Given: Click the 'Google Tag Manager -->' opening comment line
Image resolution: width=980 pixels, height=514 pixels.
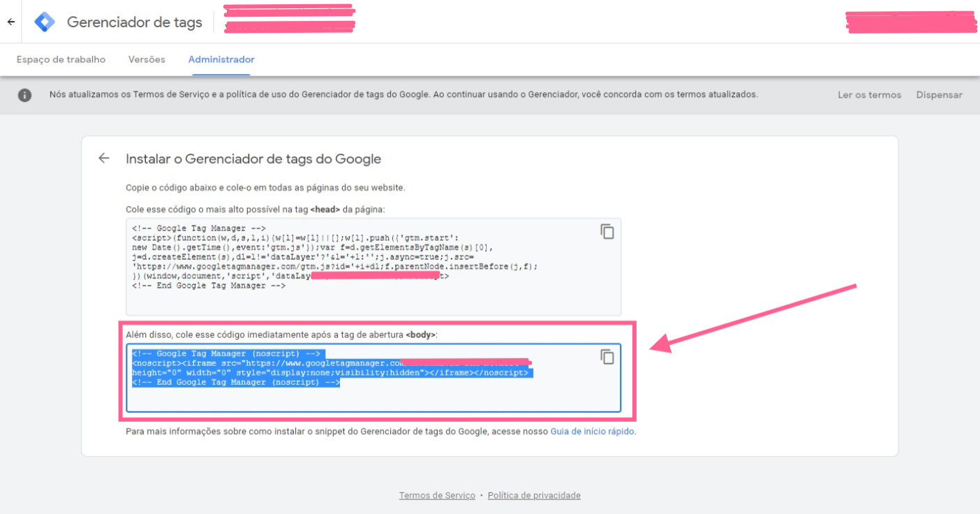Looking at the screenshot, I should click(199, 228).
